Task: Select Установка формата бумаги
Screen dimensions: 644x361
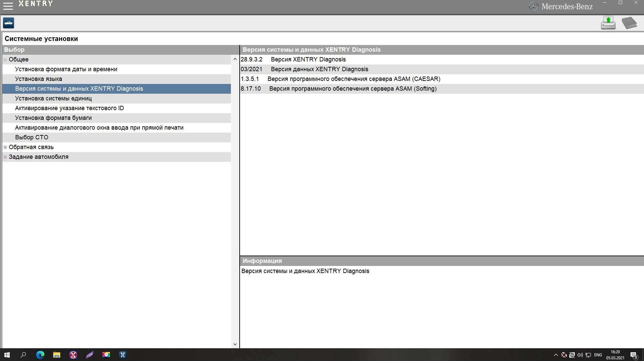Action: pyautogui.click(x=116, y=118)
